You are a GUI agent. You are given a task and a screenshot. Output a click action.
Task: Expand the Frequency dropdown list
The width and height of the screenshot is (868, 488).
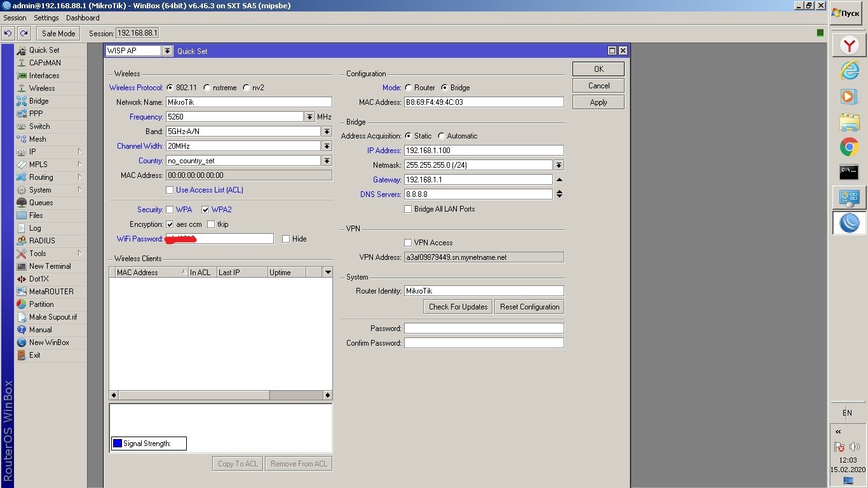pyautogui.click(x=310, y=117)
